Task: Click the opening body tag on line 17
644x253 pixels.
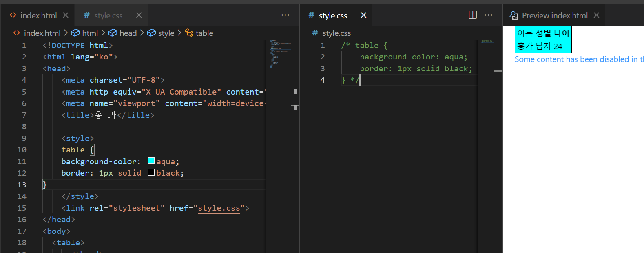Action: click(x=56, y=231)
